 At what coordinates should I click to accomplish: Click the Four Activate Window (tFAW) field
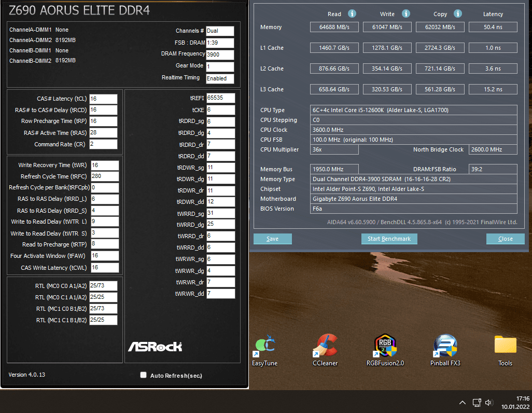pos(105,256)
